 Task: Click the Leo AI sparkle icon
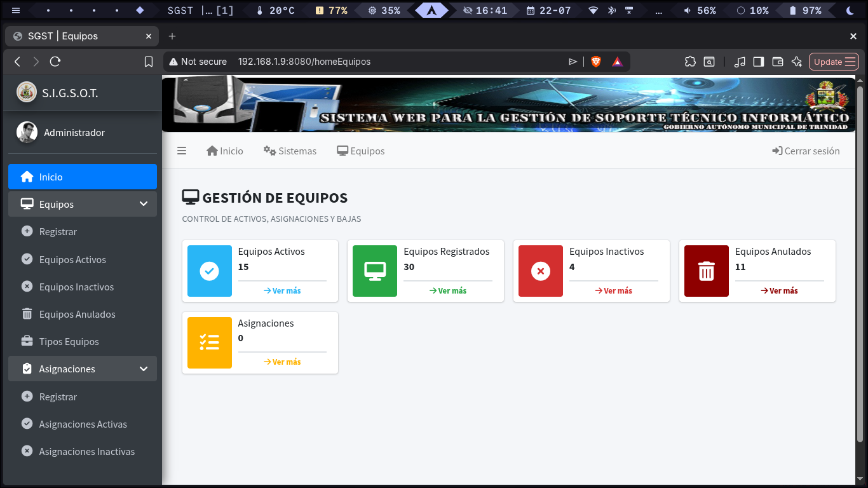[797, 62]
